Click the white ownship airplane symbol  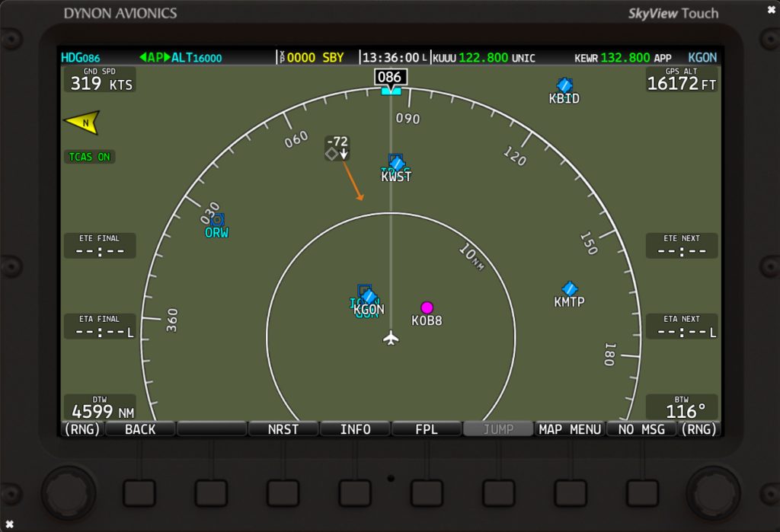click(391, 337)
